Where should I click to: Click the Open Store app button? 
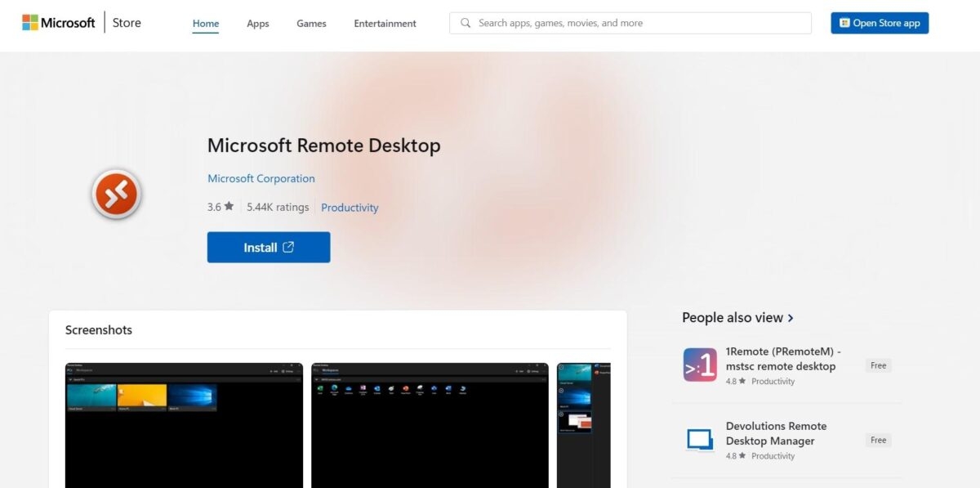tap(880, 23)
